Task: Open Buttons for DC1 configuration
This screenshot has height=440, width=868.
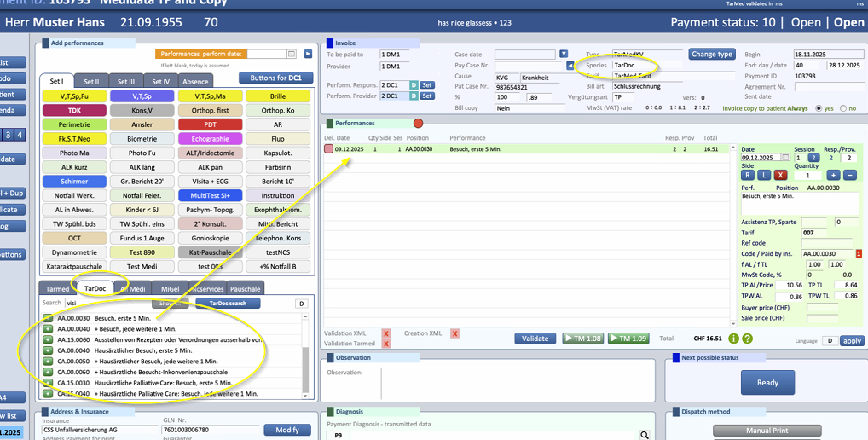Action: click(275, 78)
